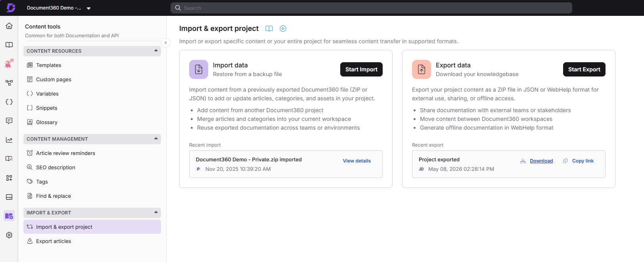
Task: Open the Settings gear icon
Action: pos(9,235)
